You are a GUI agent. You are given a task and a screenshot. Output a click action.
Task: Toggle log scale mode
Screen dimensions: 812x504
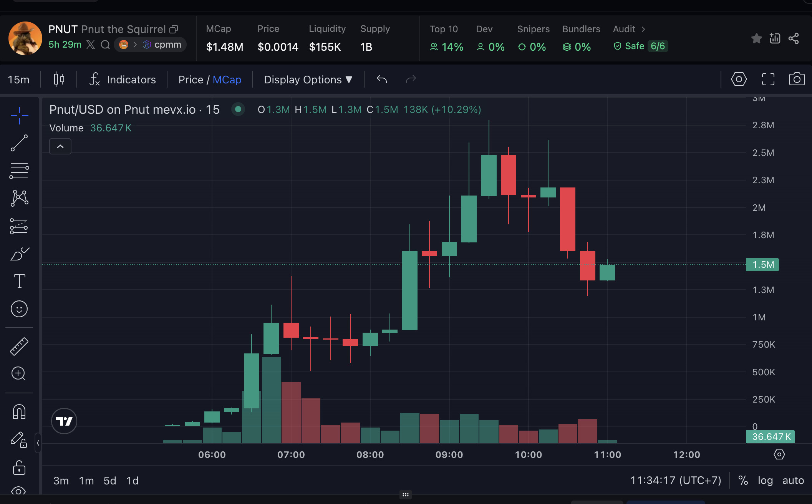[765, 480]
